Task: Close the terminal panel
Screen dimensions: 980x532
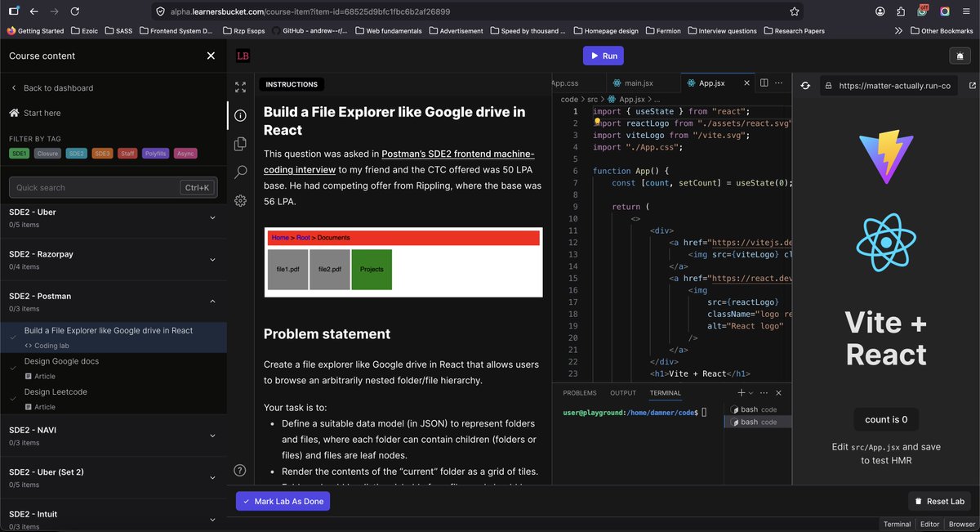Action: [778, 393]
